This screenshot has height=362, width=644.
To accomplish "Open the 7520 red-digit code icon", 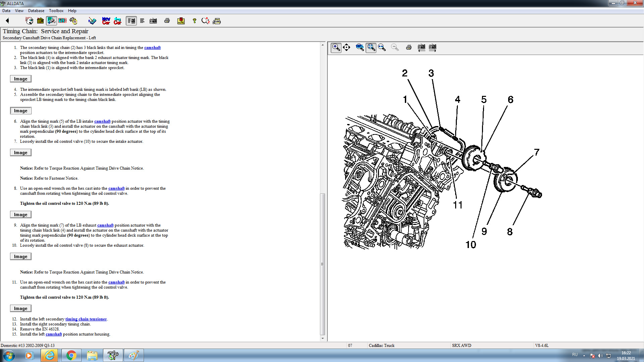I will click(62, 21).
